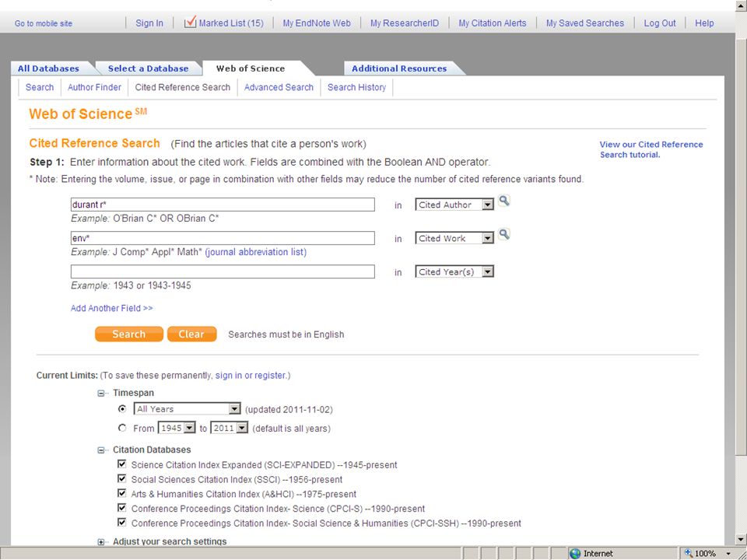The width and height of the screenshot is (747, 560).
Task: Click the orange Search button
Action: point(129,334)
